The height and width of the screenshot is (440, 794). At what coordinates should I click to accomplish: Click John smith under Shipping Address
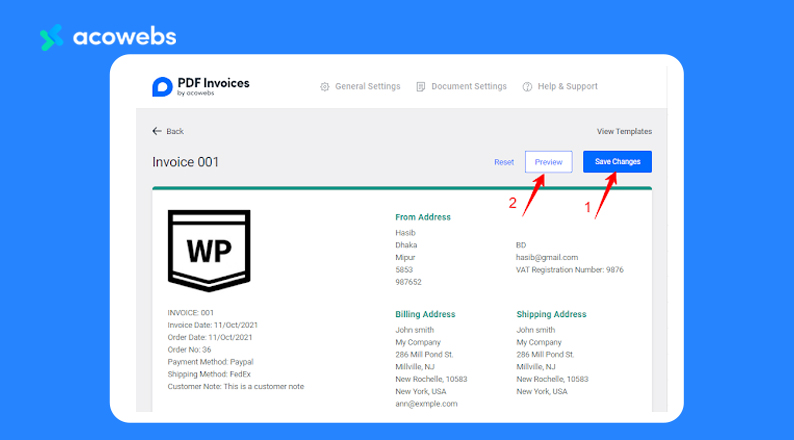[536, 330]
